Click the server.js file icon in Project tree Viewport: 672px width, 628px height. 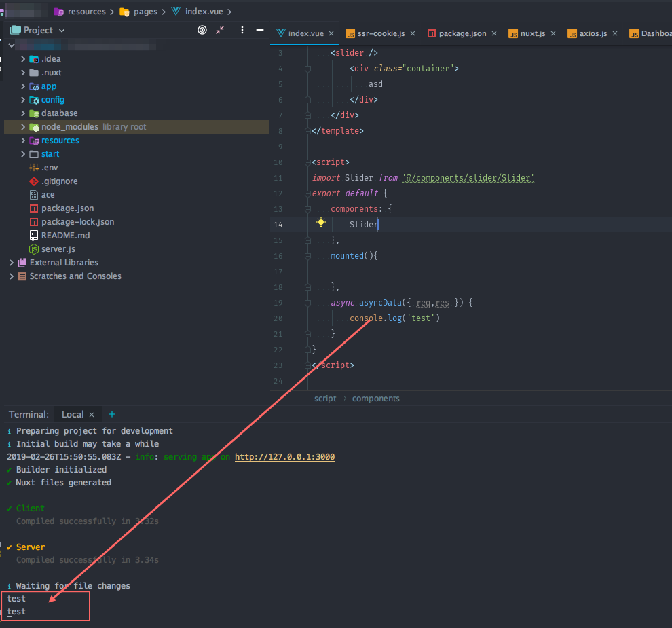pyautogui.click(x=34, y=248)
